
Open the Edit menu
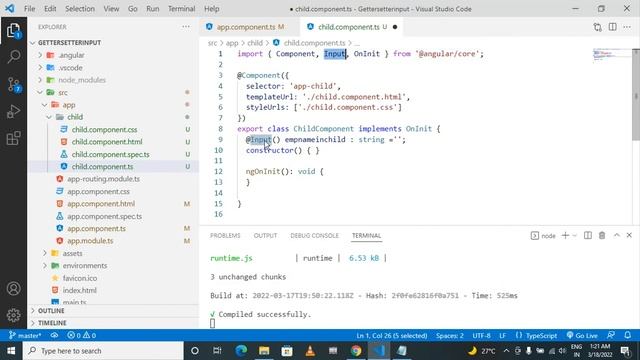[50, 9]
